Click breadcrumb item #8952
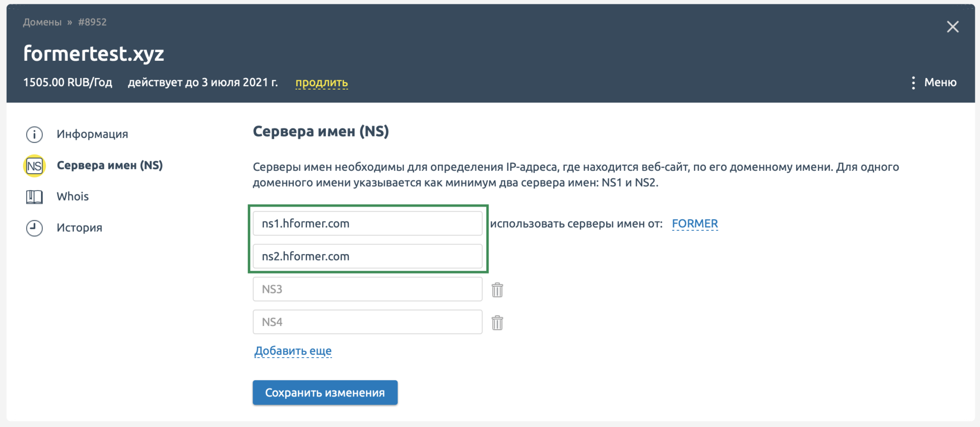This screenshot has height=427, width=980. click(x=92, y=22)
